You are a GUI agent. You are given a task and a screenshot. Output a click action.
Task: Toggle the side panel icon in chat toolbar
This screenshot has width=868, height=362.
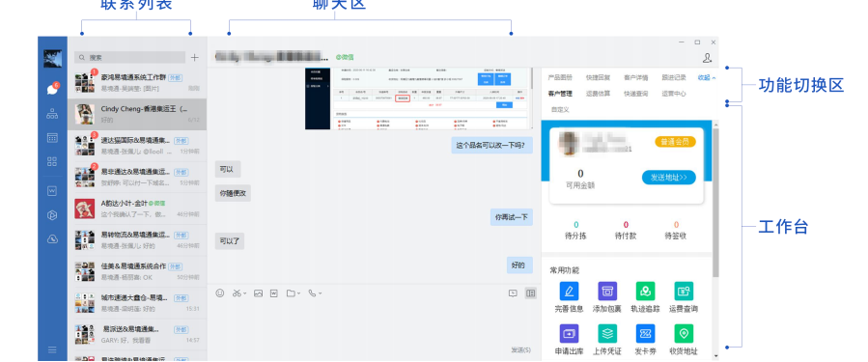(x=530, y=293)
